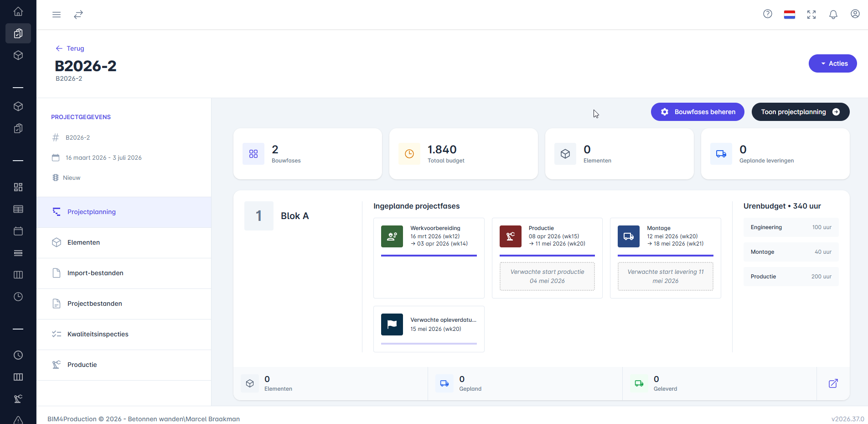Click the dashboard grid icon in the left sidebar
Image resolution: width=868 pixels, height=424 pixels.
click(x=18, y=187)
